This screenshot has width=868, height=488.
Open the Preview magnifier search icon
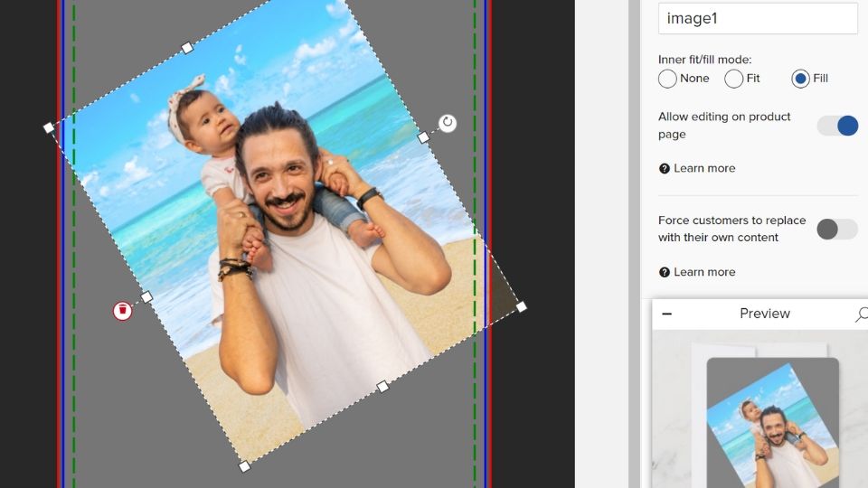(861, 314)
